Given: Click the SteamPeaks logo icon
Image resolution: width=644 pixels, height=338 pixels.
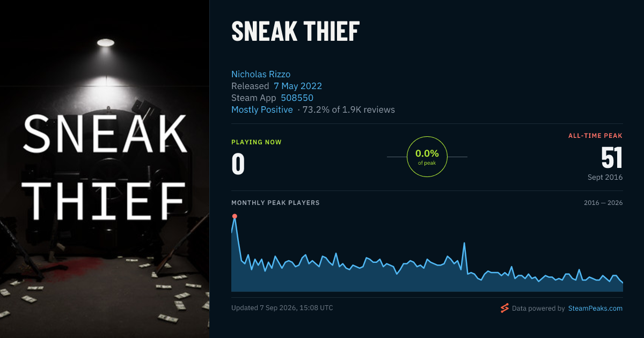Looking at the screenshot, I should pos(504,308).
